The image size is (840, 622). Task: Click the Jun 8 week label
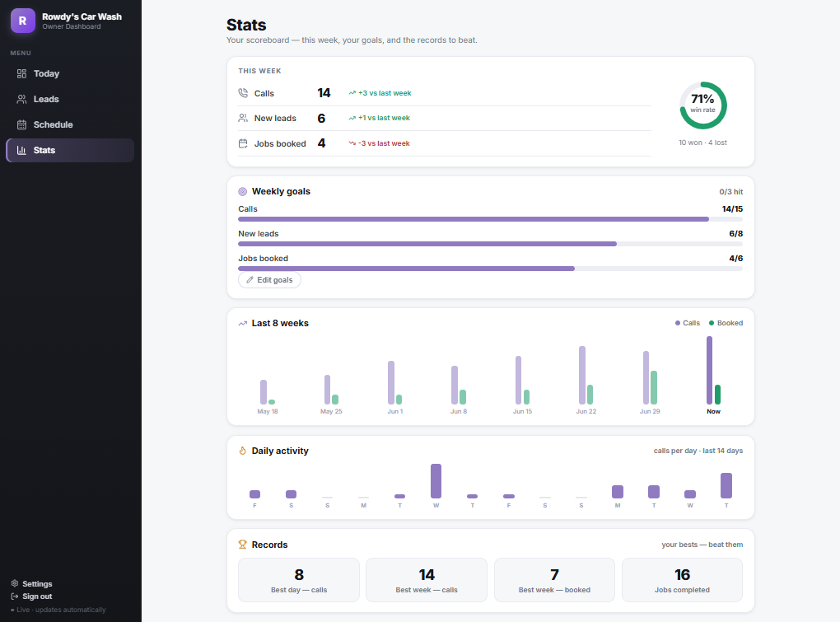coord(459,411)
